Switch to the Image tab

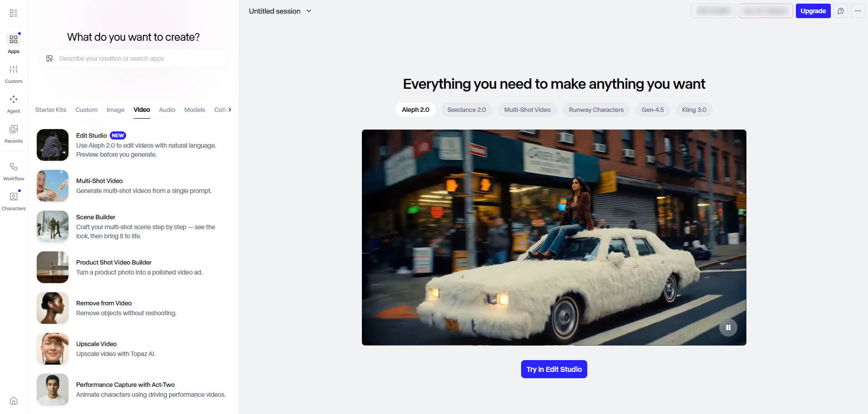[x=115, y=110]
